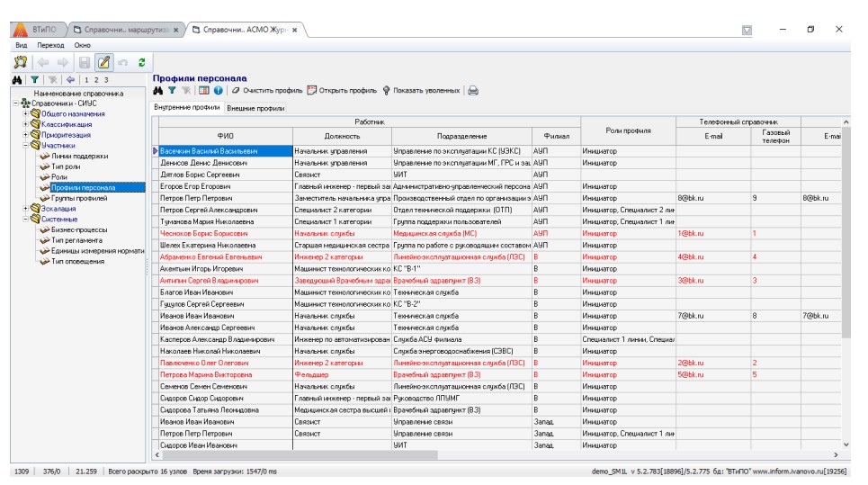Open the 'Переход' menu

(x=51, y=45)
